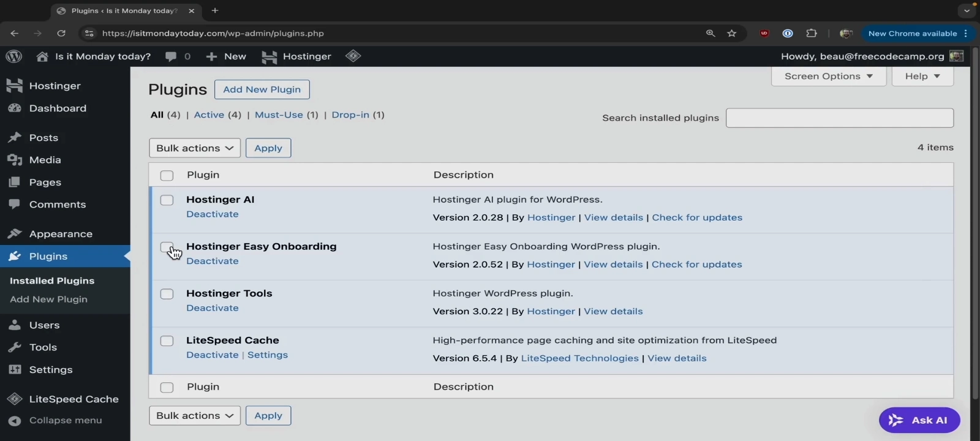Open comments bubble icon in admin bar

click(171, 56)
